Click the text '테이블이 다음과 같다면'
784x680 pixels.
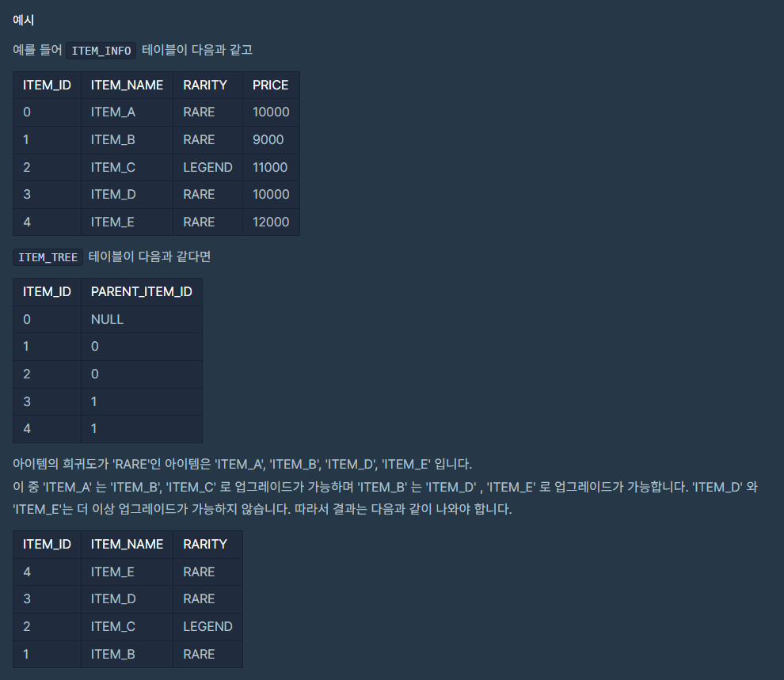click(150, 256)
